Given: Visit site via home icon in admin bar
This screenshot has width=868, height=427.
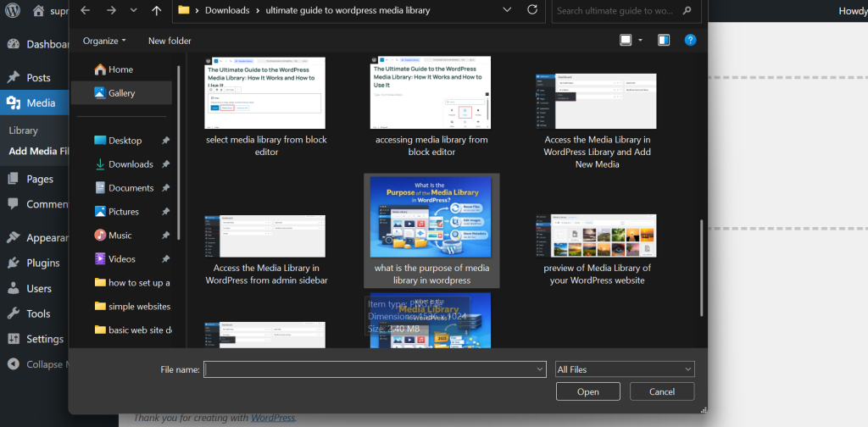Looking at the screenshot, I should coord(37,10).
